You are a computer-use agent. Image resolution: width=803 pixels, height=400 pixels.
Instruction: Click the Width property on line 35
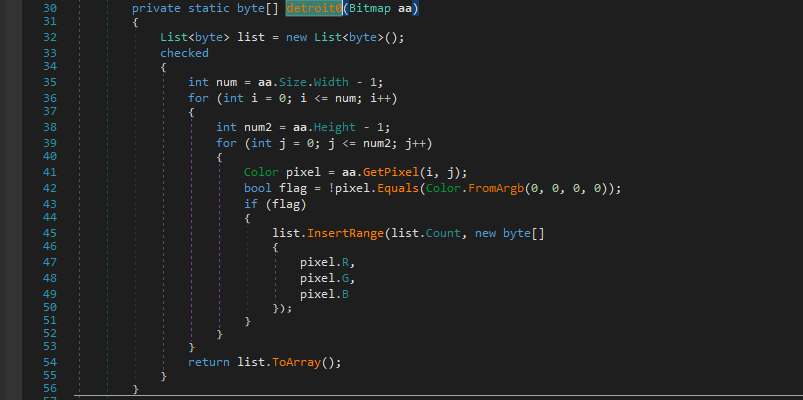(x=331, y=82)
